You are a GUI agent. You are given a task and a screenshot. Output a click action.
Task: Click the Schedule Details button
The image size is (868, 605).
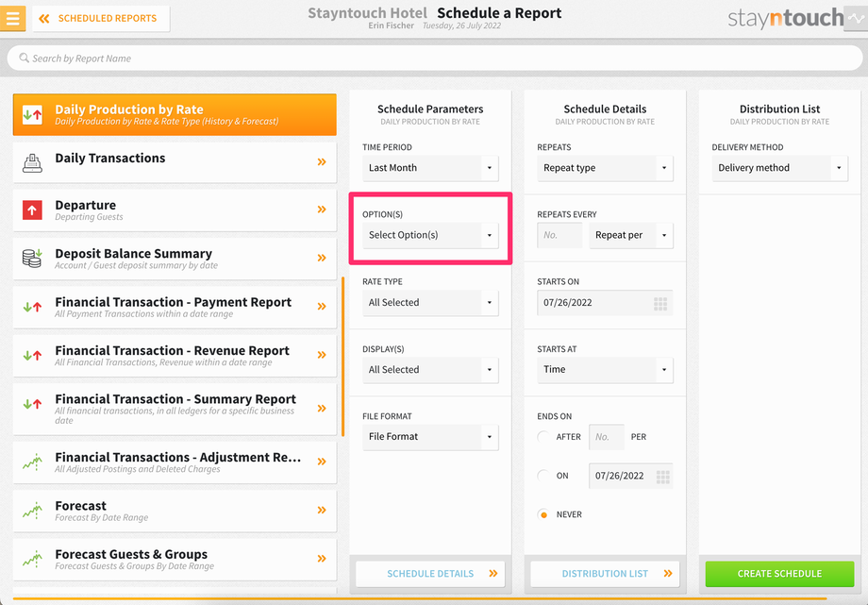click(x=430, y=574)
